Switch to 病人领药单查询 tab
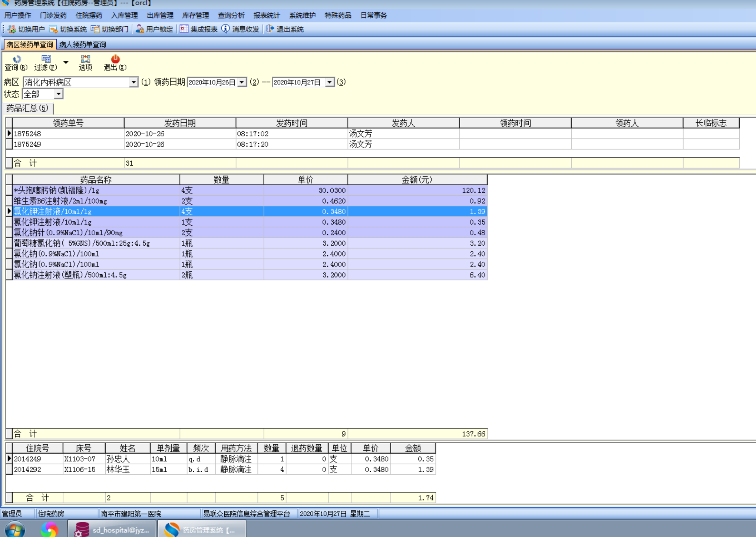 [x=82, y=44]
